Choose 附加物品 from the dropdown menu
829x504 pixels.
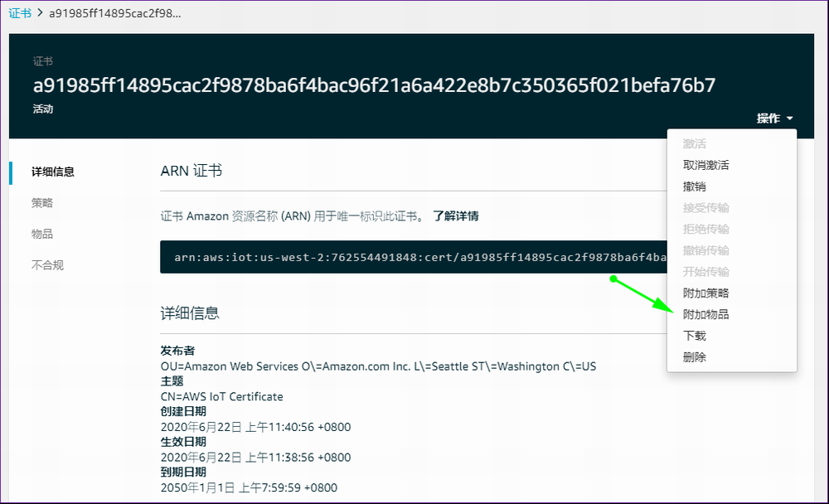coord(705,314)
